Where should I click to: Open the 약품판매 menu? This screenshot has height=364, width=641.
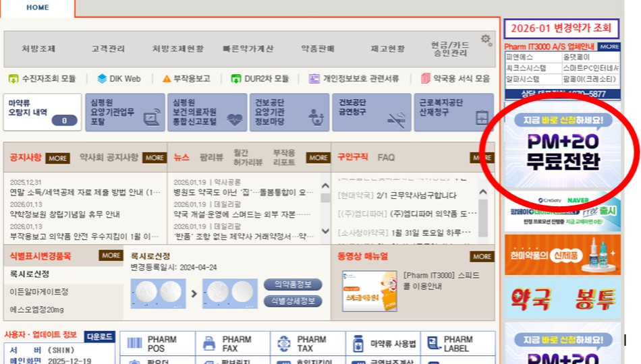click(318, 49)
